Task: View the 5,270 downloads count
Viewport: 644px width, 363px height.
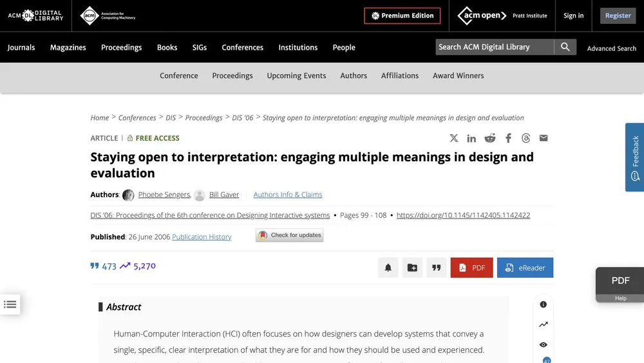Action: pyautogui.click(x=138, y=266)
